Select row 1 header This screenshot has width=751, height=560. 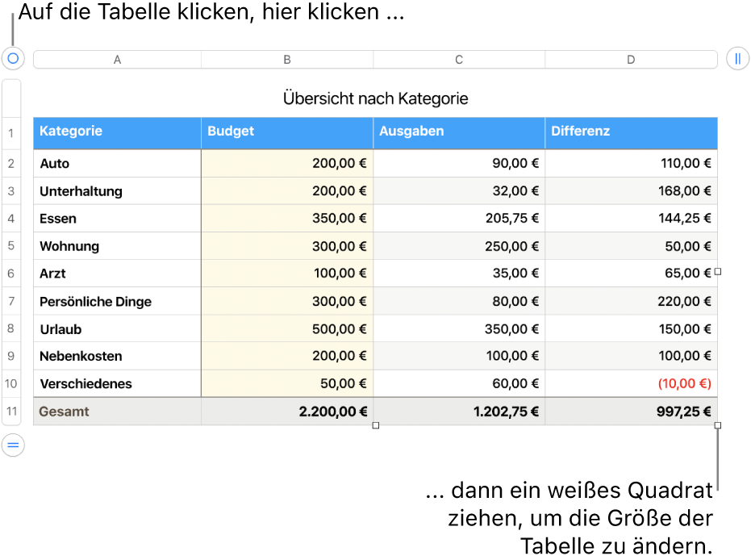(11, 133)
